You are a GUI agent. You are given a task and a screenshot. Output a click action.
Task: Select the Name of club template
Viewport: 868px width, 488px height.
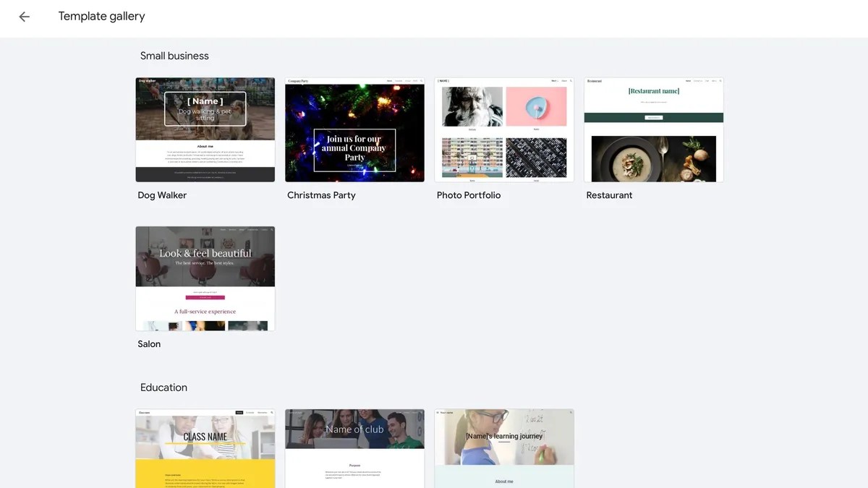pos(354,448)
